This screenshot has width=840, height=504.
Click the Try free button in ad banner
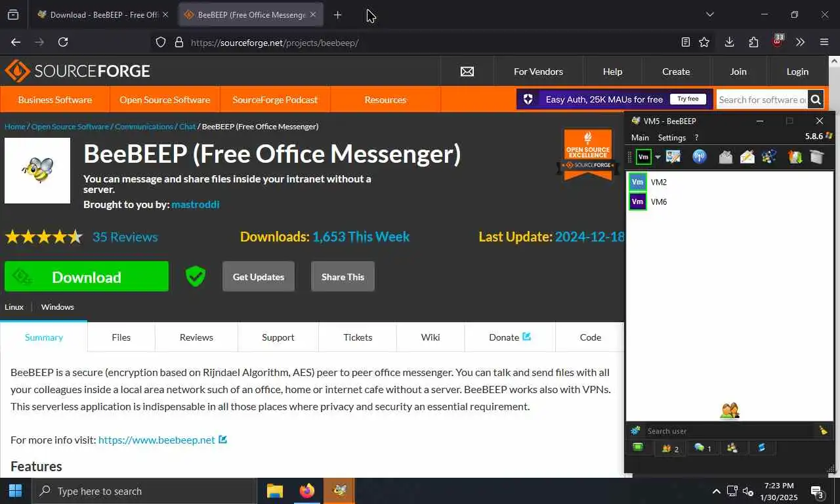688,99
